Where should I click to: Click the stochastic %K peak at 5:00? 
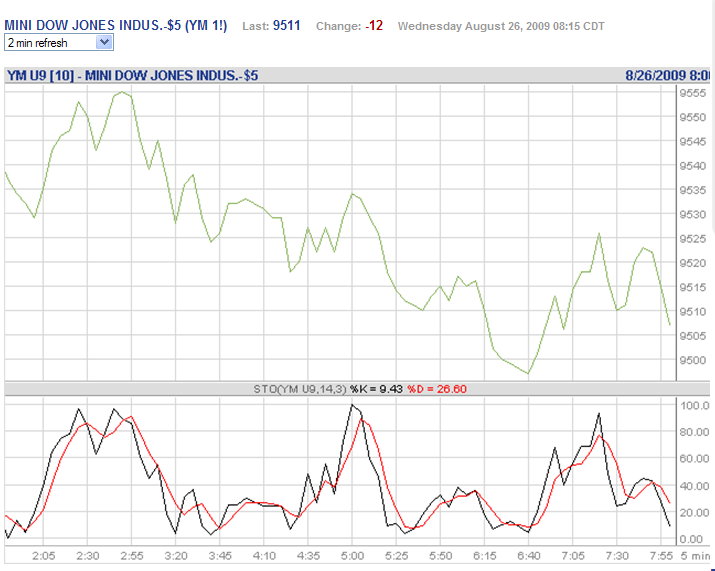pos(352,405)
